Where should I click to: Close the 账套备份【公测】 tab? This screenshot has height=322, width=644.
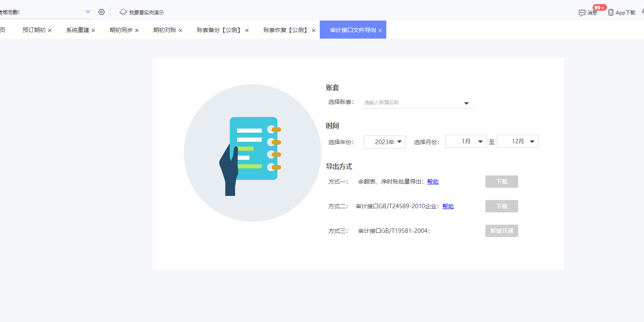tap(247, 30)
